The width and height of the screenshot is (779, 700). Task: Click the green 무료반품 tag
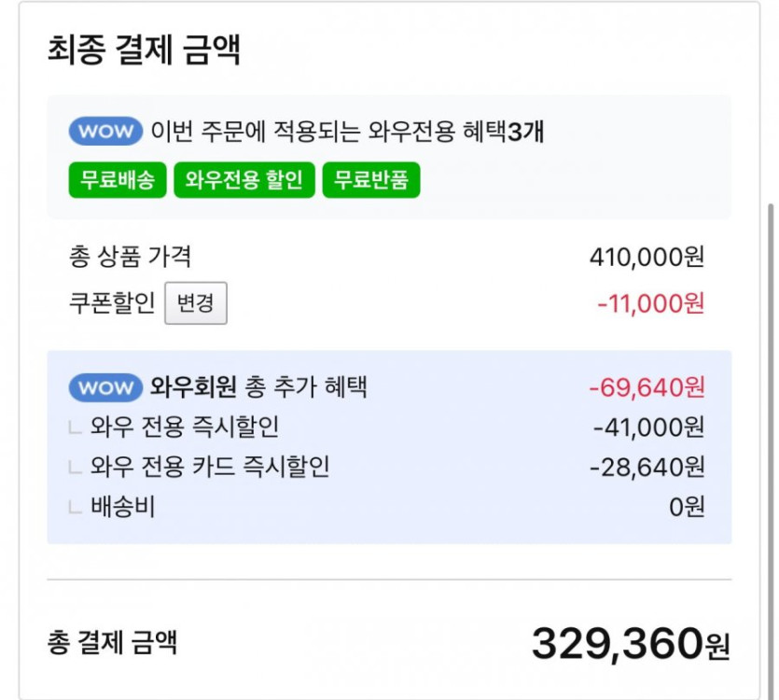point(371,180)
